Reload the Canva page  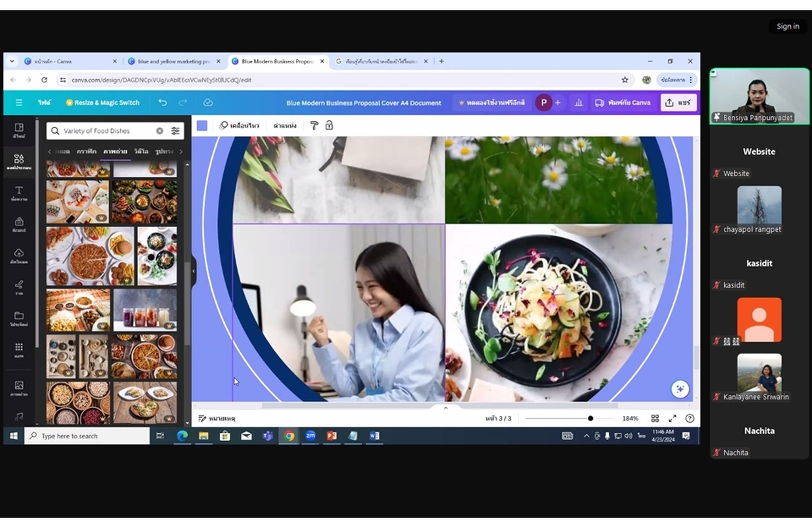click(44, 80)
